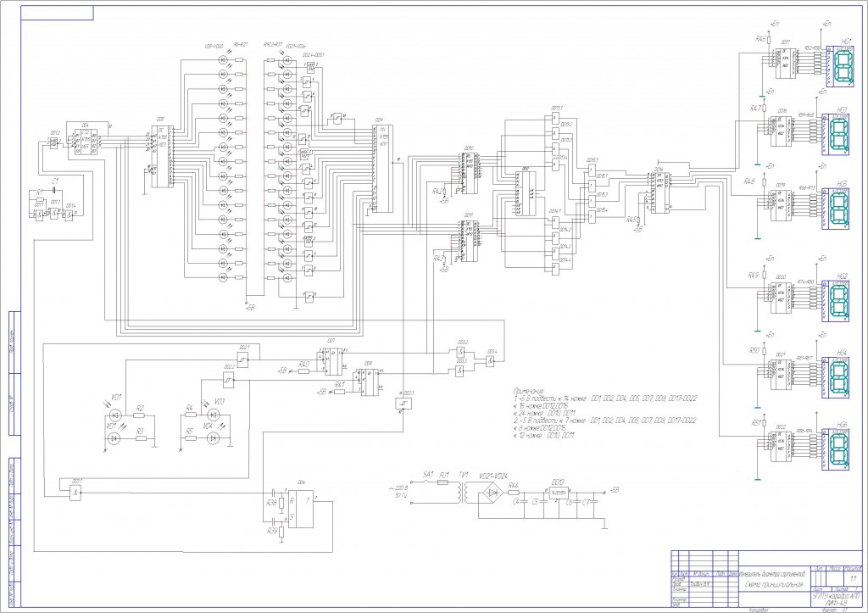
Task: Click the 'Примечание' notes heading
Action: 529,391
